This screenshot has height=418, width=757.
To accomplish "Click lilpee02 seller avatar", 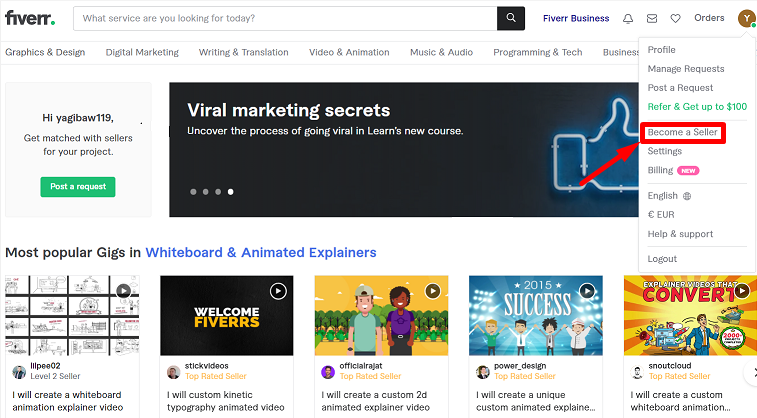I will [x=19, y=372].
